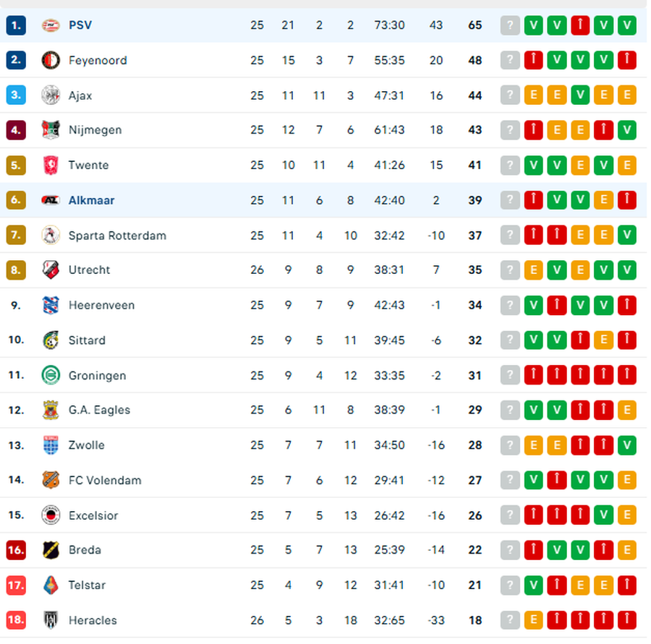Viewport: 651px width, 644px height.
Task: Click the Feyenoord club logo
Action: [51, 60]
